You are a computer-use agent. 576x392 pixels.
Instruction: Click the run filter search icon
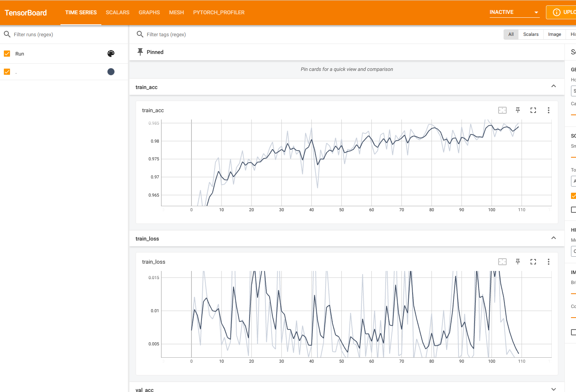(x=7, y=34)
